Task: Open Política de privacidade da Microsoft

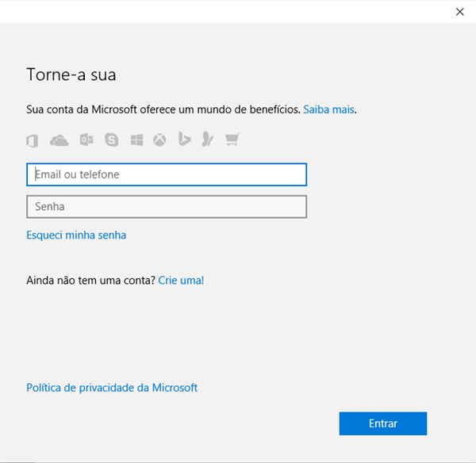Action: pyautogui.click(x=112, y=388)
